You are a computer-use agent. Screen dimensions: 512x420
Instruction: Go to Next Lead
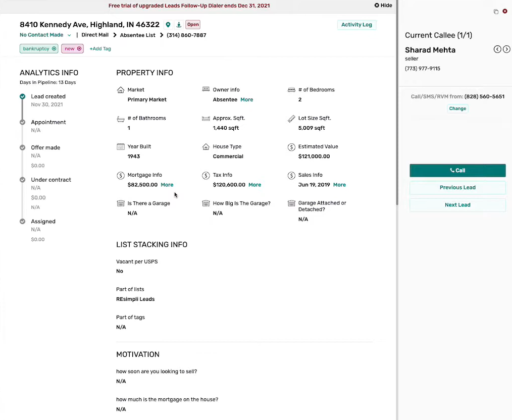coord(457,205)
